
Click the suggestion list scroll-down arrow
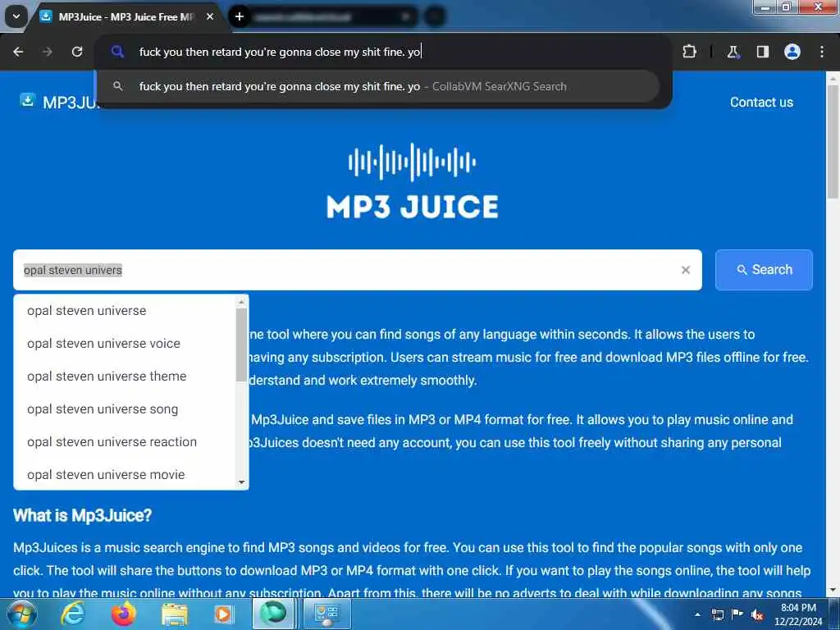242,482
